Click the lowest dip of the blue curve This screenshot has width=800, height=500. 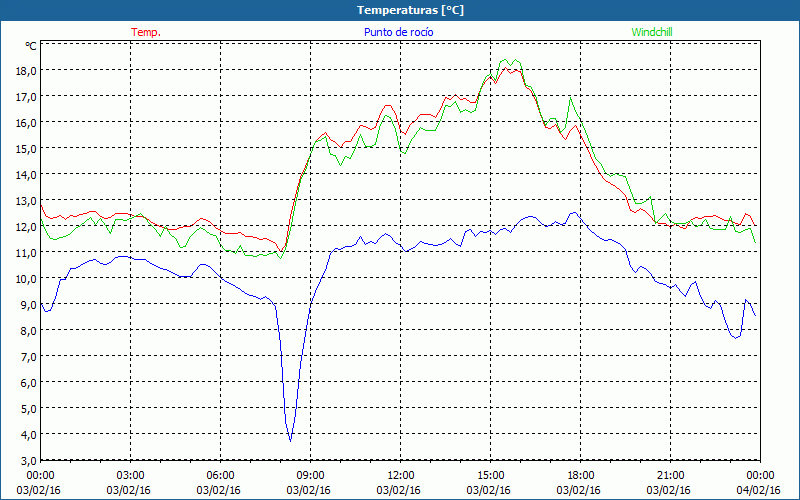tap(291, 441)
